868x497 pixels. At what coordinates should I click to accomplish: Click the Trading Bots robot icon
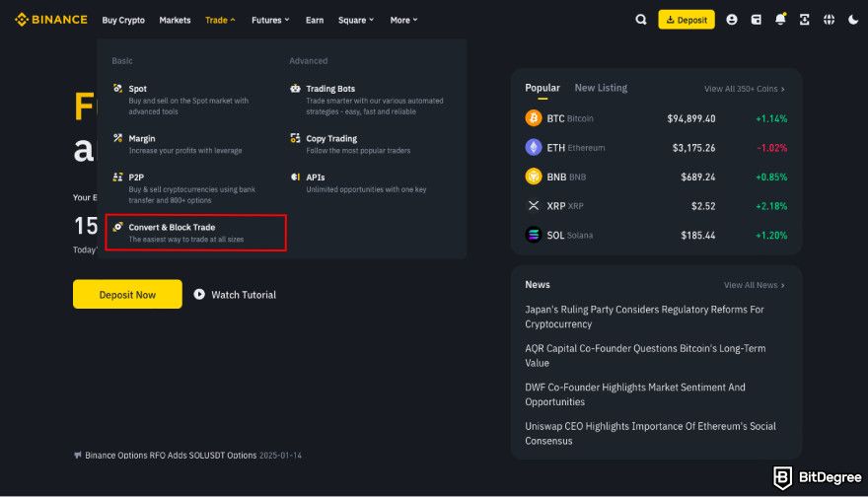coord(295,88)
